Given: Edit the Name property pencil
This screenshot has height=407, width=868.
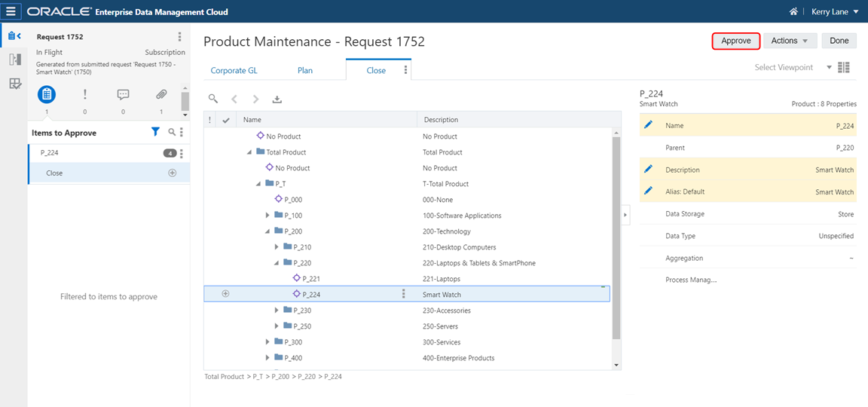Looking at the screenshot, I should [649, 126].
